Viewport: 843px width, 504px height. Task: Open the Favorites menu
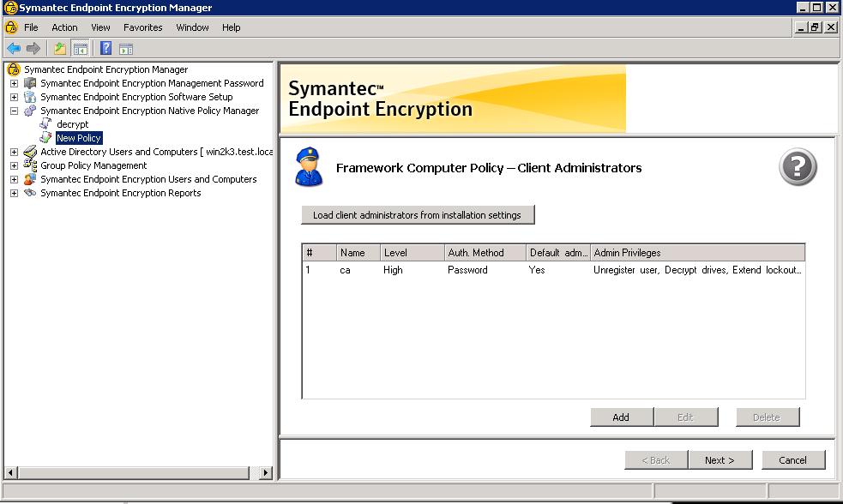click(x=142, y=27)
